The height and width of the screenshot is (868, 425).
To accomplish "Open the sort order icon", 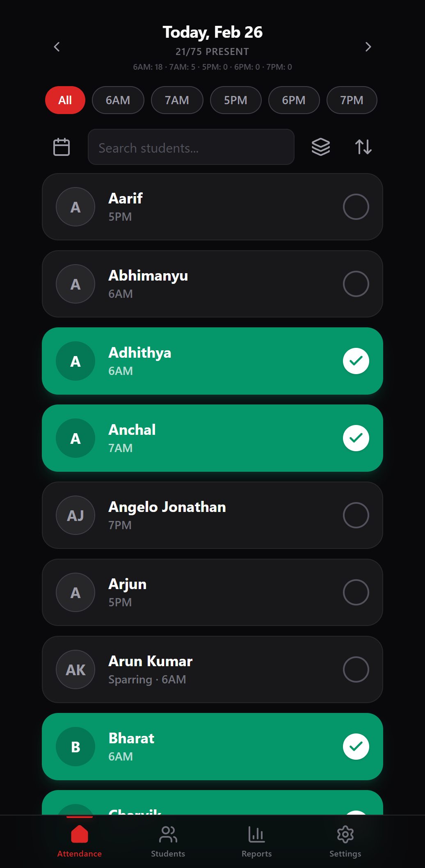I will tap(363, 146).
